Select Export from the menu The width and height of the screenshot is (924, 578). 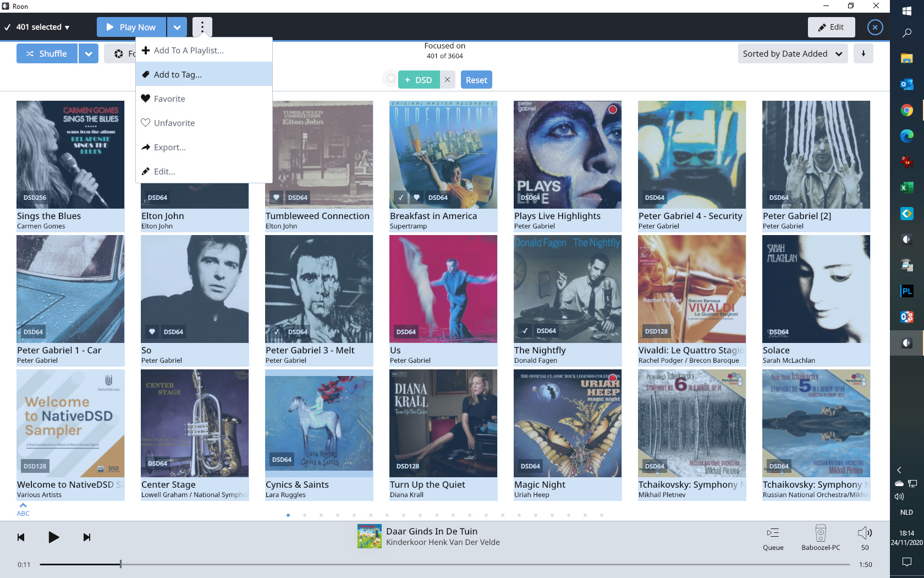204,147
